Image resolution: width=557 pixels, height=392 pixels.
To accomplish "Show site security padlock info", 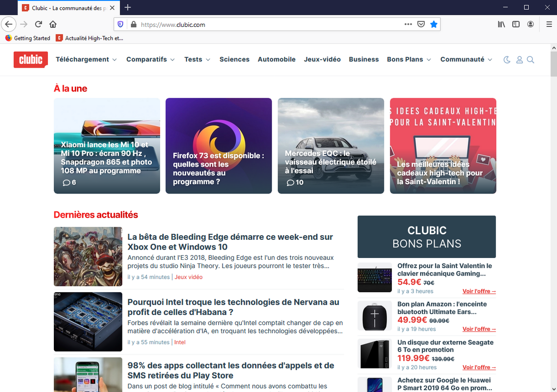I will click(x=133, y=25).
